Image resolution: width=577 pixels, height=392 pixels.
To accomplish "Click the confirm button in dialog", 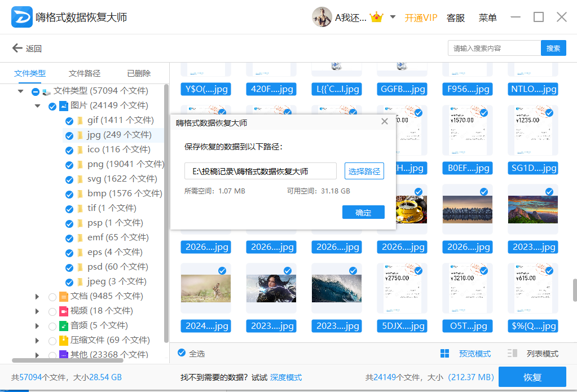I will 363,213.
